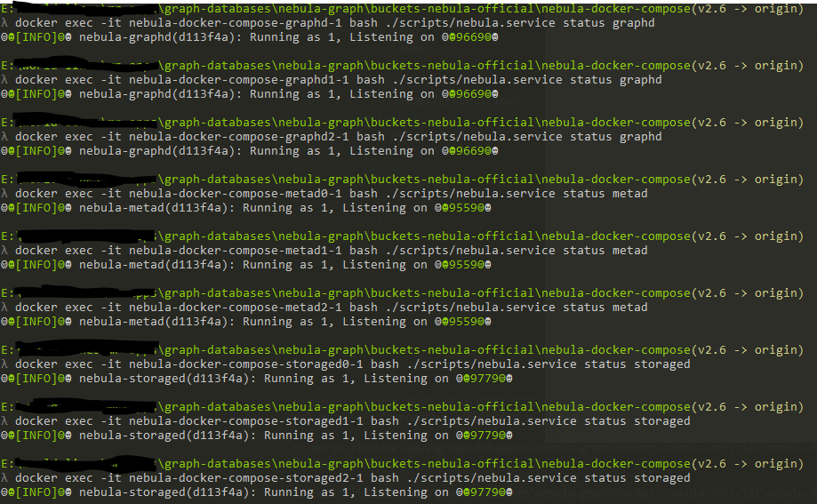Image resolution: width=817 pixels, height=504 pixels.
Task: Select the 'nebula-docker-compose-storaged1-1' docker exec command line
Action: (346, 420)
